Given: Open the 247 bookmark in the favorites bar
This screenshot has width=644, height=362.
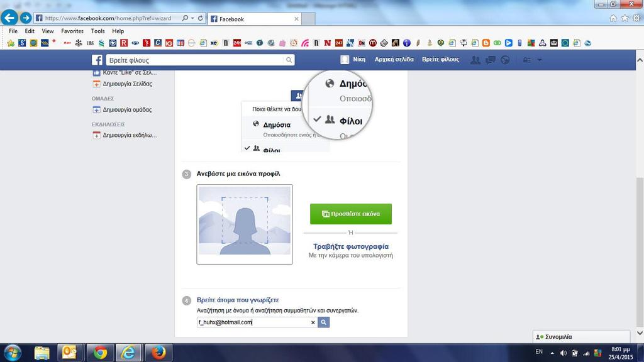Looking at the screenshot, I should tap(339, 43).
